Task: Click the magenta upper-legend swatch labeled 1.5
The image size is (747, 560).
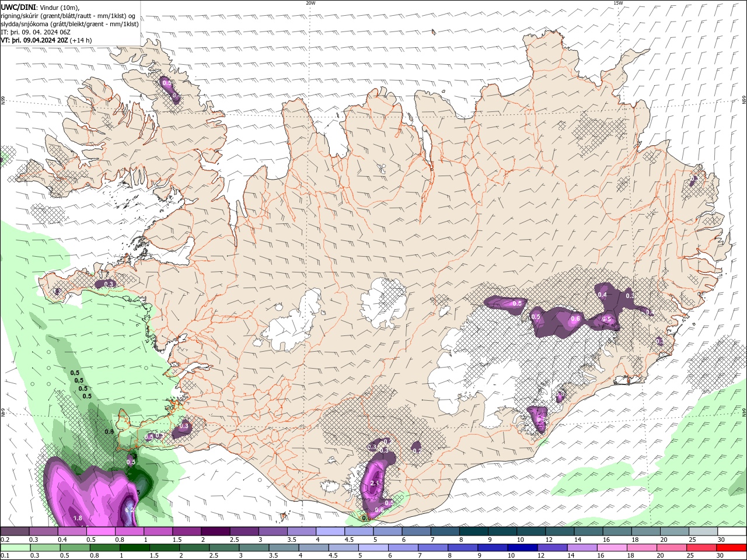Action: click(x=187, y=531)
